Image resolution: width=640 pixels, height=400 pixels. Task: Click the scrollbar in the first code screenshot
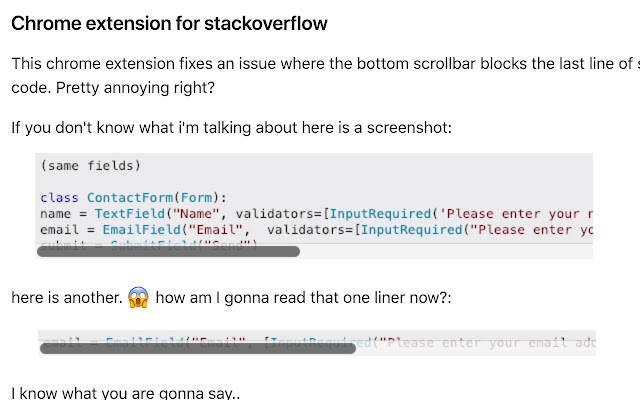coord(168,252)
